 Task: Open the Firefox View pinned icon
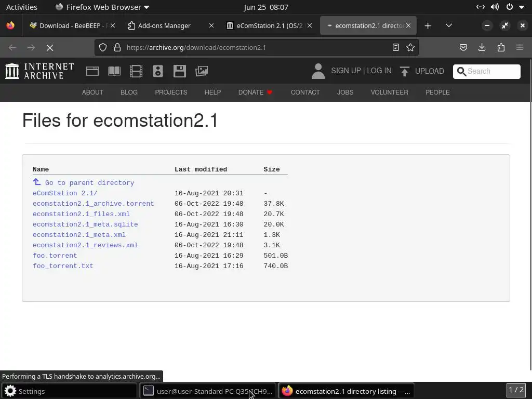(x=10, y=25)
